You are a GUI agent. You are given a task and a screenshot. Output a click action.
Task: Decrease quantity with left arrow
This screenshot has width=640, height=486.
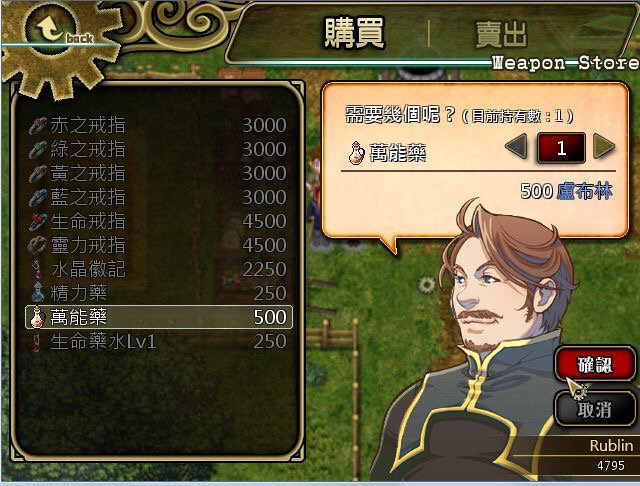coord(516,146)
